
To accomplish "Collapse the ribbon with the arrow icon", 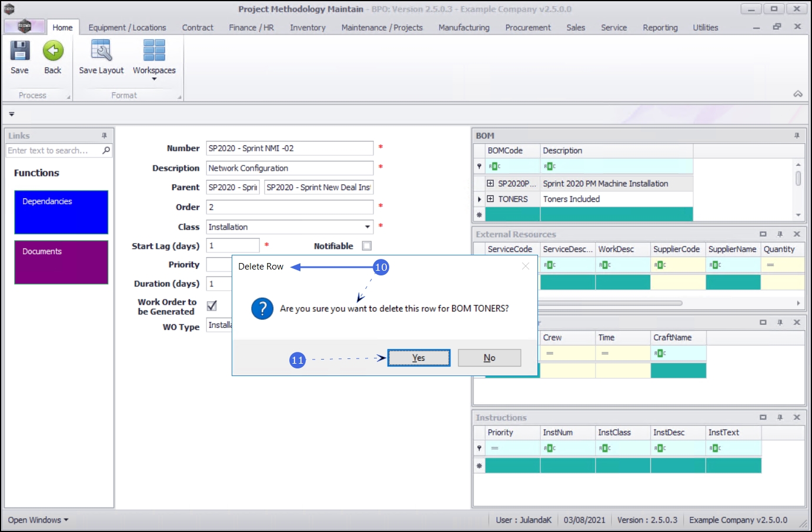I will pos(798,94).
